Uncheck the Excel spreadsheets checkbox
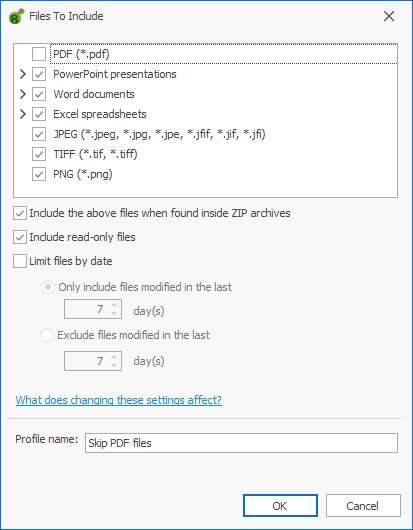 [39, 114]
